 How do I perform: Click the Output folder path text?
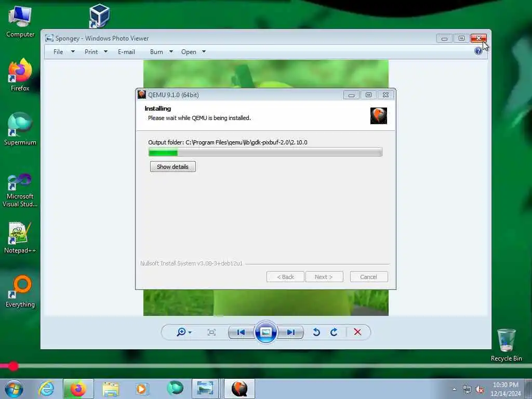[x=228, y=142]
